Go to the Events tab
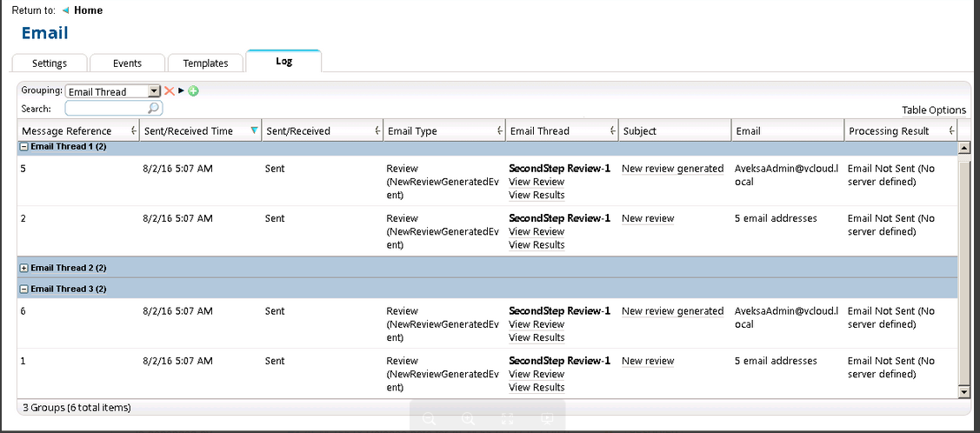The height and width of the screenshot is (433, 980). pos(127,63)
